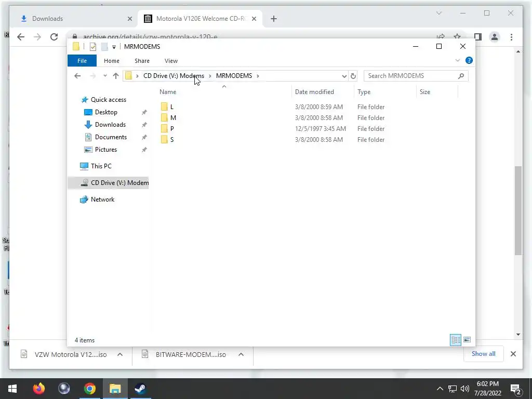Expand MRMODEMS breadcrumb chevron
Viewport: 532px width, 399px height.
(258, 76)
